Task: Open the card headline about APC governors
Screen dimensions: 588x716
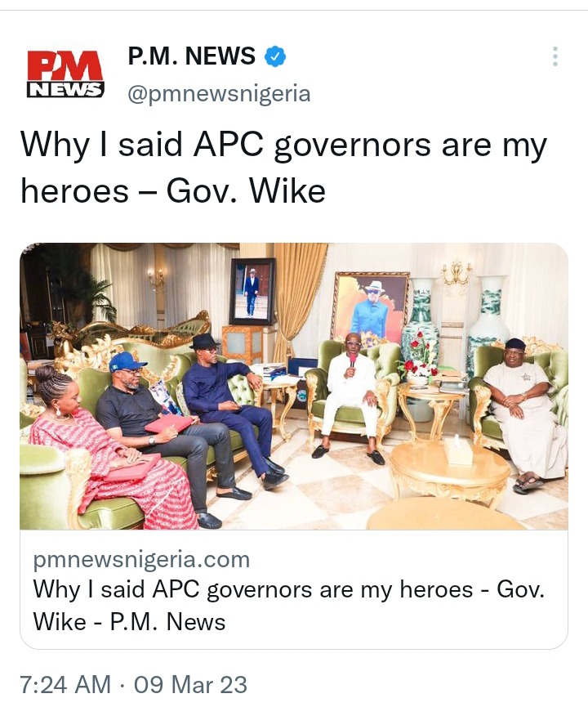Action: (288, 606)
